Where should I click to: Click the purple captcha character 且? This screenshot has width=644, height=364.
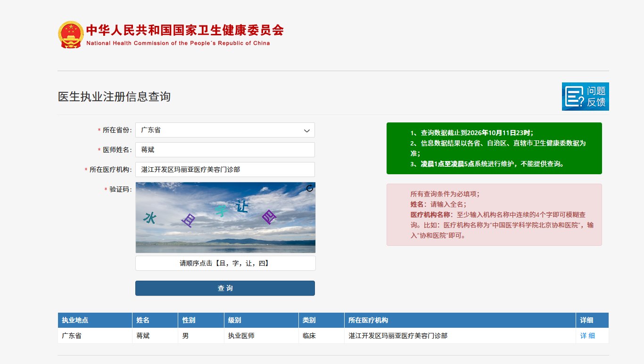pos(189,220)
